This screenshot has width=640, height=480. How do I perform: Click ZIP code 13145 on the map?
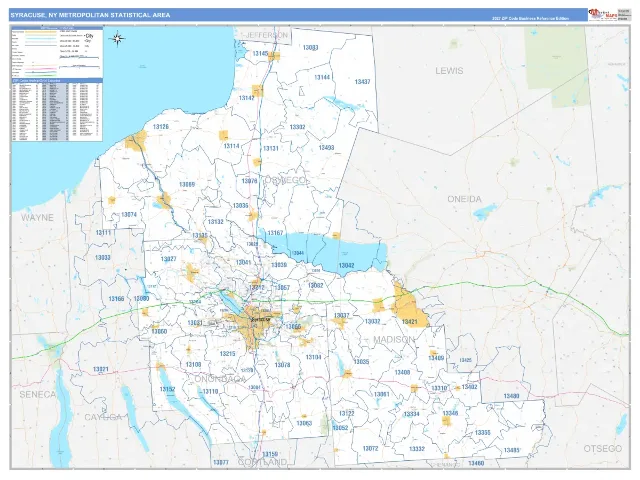260,53
